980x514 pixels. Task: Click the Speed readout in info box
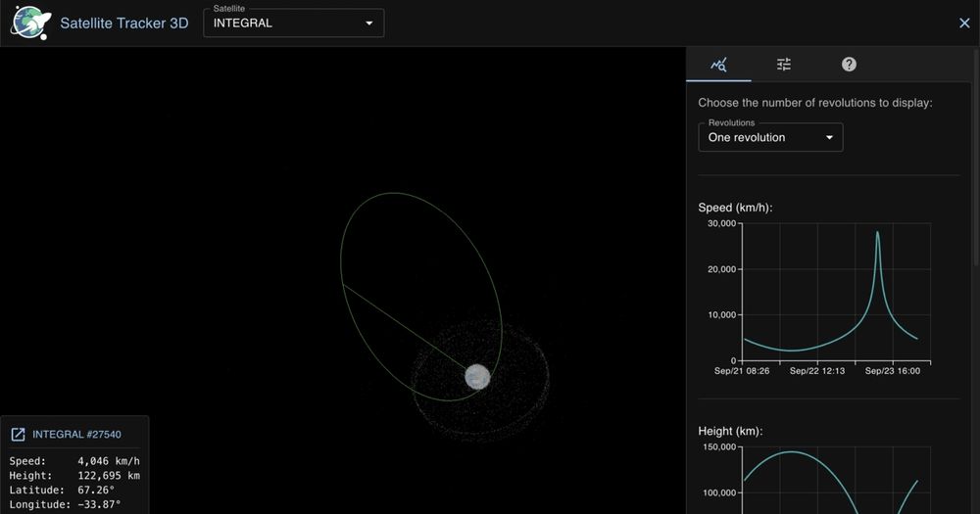pos(74,461)
